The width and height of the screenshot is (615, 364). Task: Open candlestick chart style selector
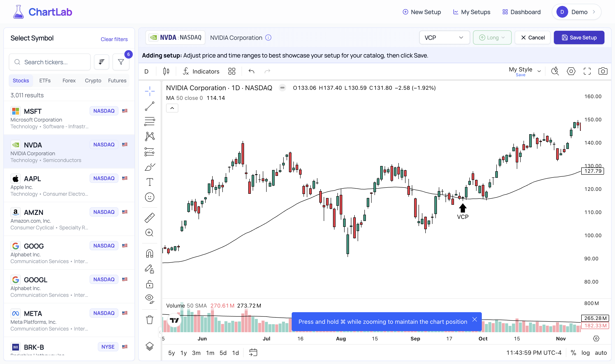[x=166, y=71]
